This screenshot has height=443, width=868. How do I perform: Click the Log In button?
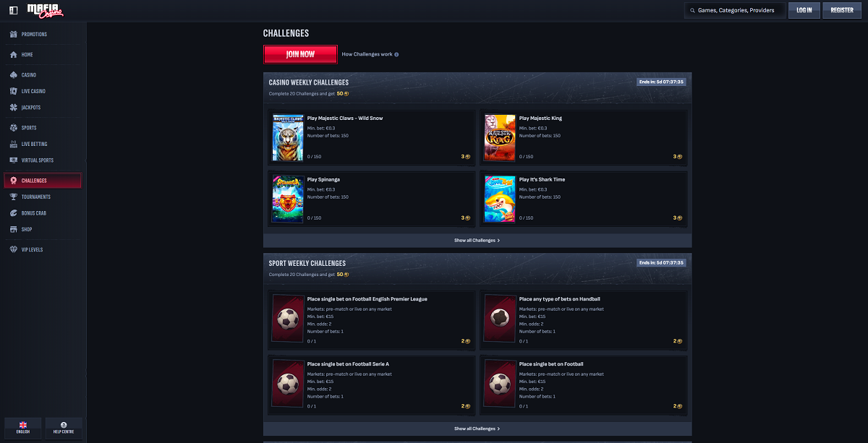coord(804,10)
